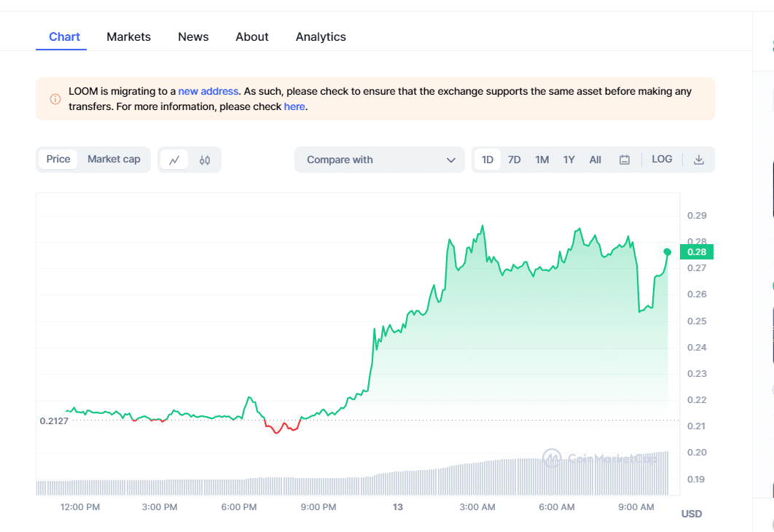
Task: Click the info icon in migration notice
Action: point(55,98)
